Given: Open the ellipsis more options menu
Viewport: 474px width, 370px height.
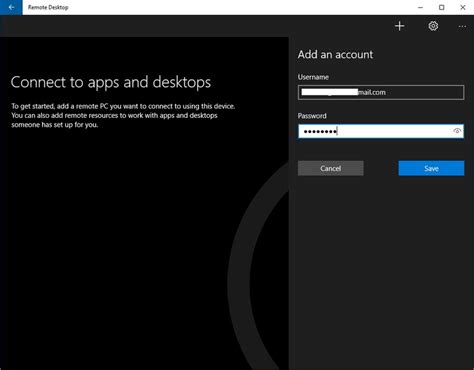Looking at the screenshot, I should coord(462,26).
